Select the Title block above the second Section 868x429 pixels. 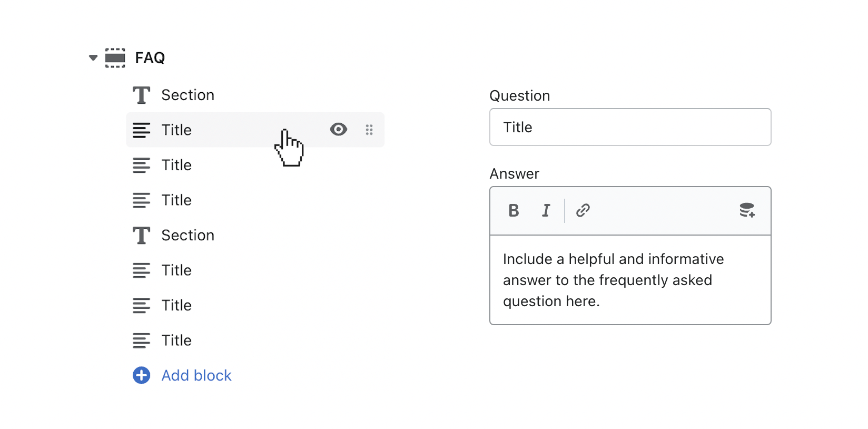coord(176,200)
